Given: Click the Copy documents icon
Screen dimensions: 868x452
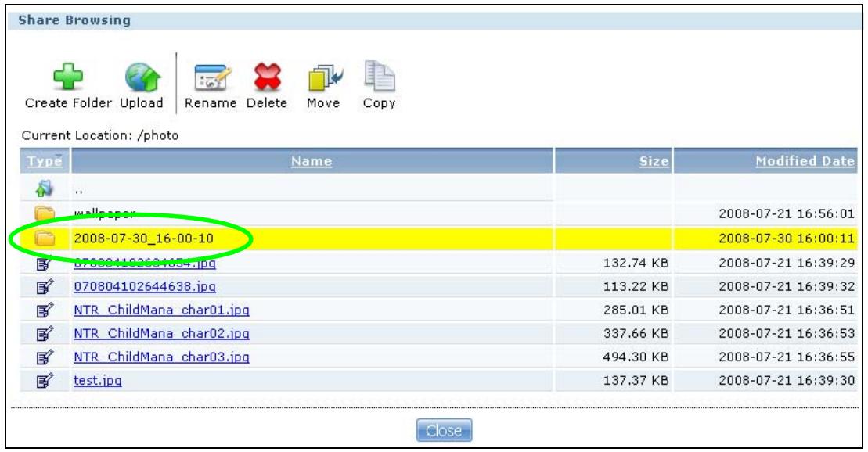Looking at the screenshot, I should click(379, 76).
